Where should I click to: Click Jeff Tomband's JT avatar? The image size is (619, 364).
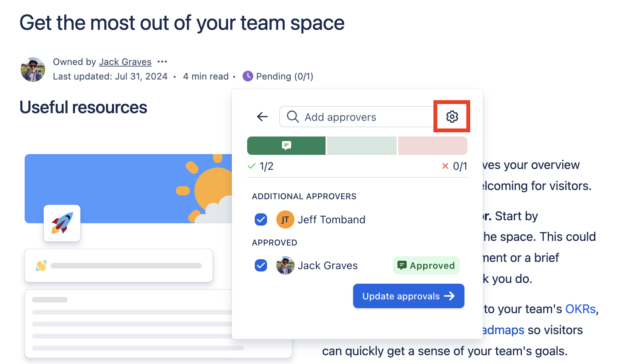(285, 219)
